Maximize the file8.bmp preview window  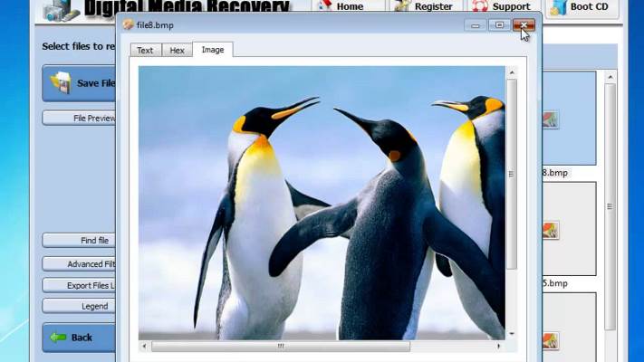499,25
